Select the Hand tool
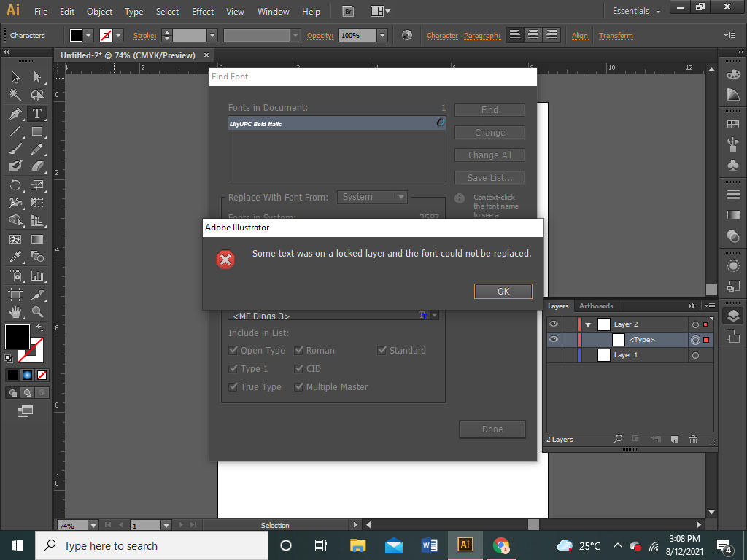The height and width of the screenshot is (560, 747). click(x=15, y=312)
